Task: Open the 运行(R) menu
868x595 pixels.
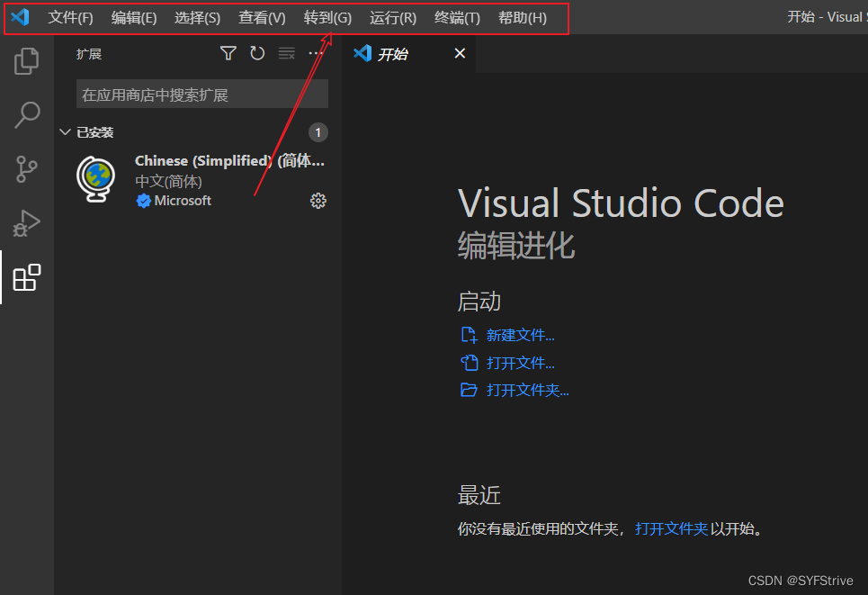Action: (x=392, y=18)
